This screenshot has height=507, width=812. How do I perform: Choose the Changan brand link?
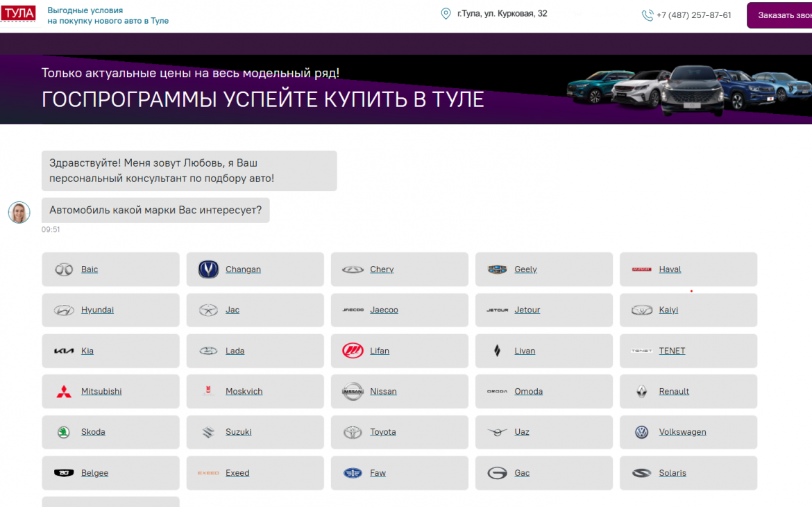tap(243, 269)
